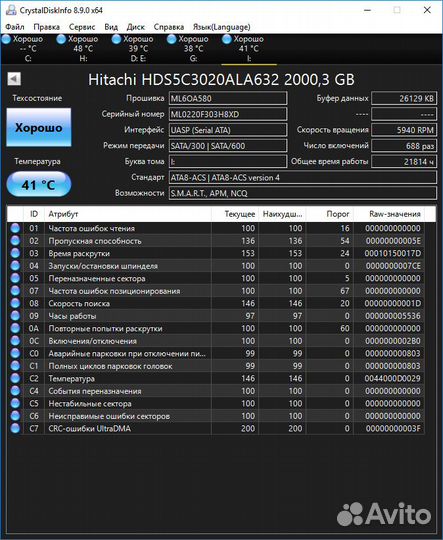Click the Прошивка field ML6OA580
Viewport: 443px width, 540px height.
[228, 98]
